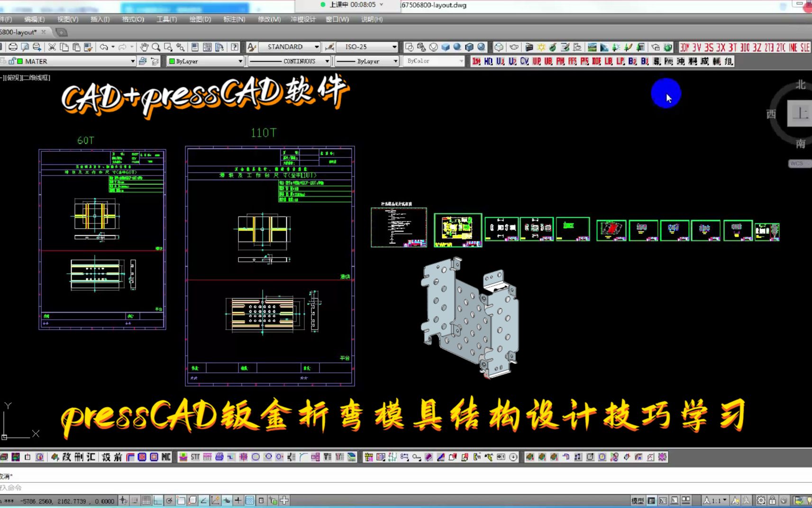Open the 插入(I) menu
Image resolution: width=812 pixels, height=508 pixels.
tap(100, 19)
